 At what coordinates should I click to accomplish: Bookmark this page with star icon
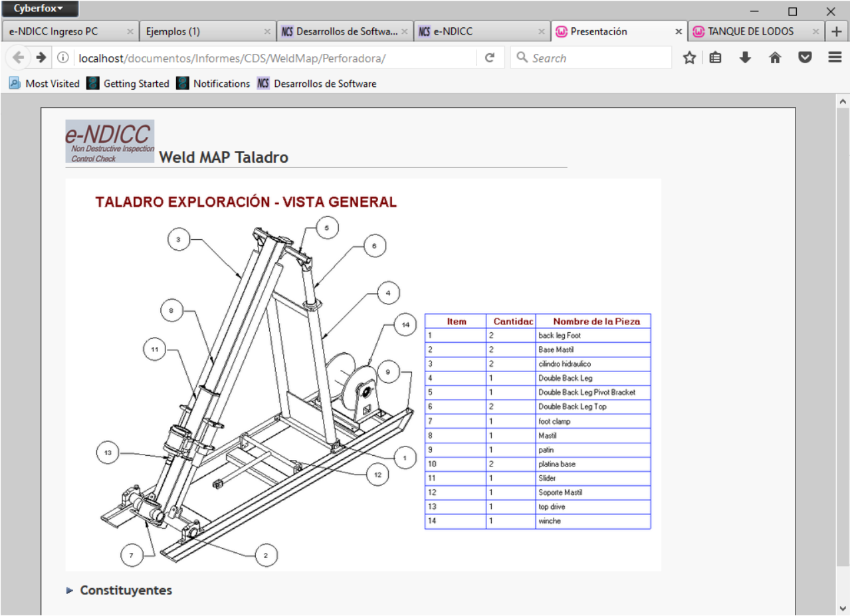pyautogui.click(x=689, y=58)
